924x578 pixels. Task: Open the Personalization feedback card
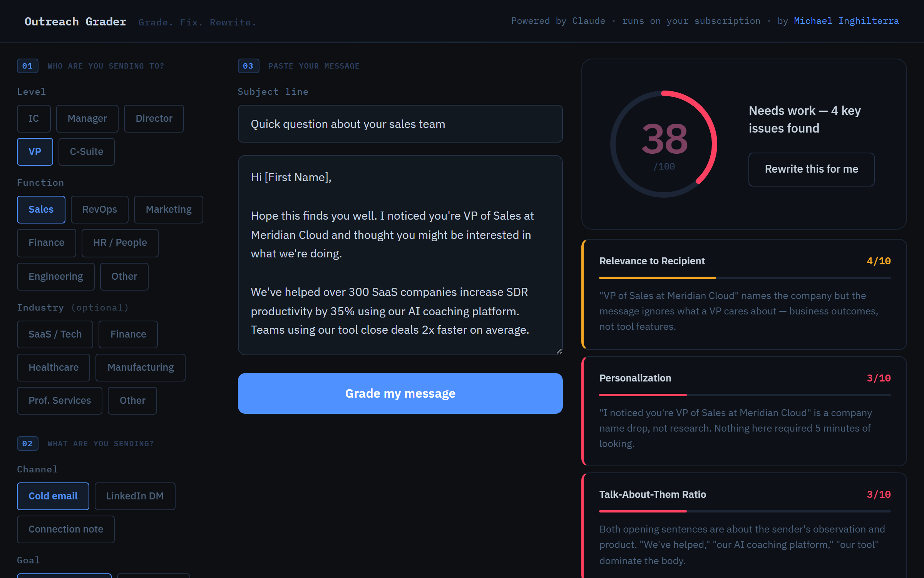point(744,411)
